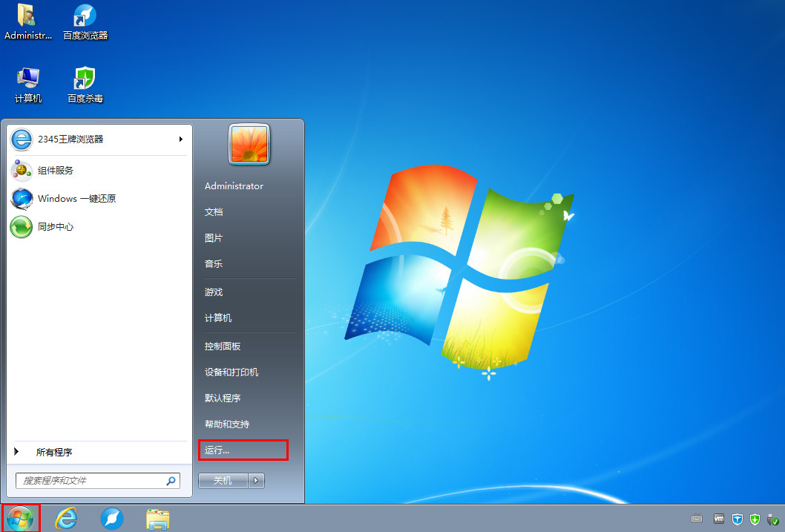Click the Internet Explorer taskbar icon
Image resolution: width=785 pixels, height=532 pixels.
[66, 519]
